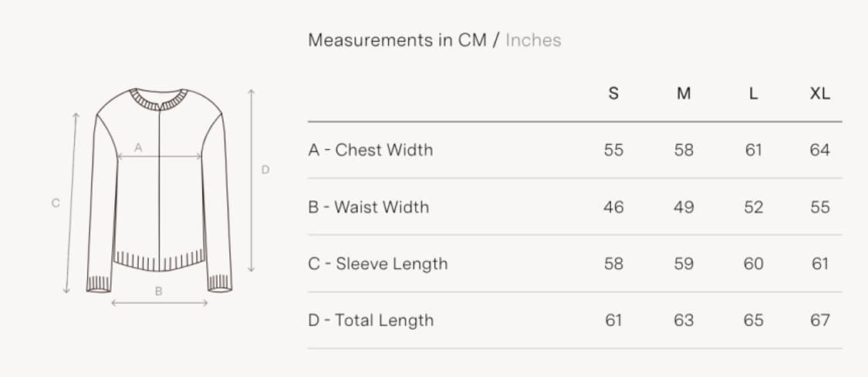Click the M size column header
The width and height of the screenshot is (868, 377).
(684, 93)
